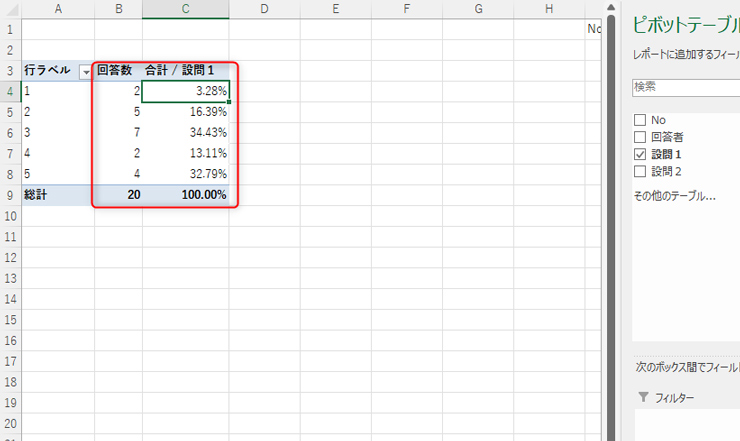This screenshot has width=740, height=441.
Task: Check the 回答者 field checkbox
Action: (x=640, y=137)
